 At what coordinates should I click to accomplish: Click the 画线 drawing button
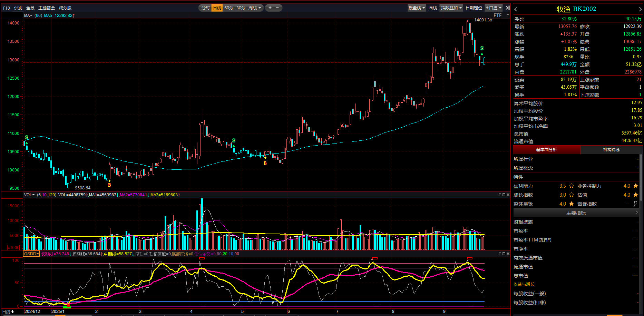tap(433, 8)
